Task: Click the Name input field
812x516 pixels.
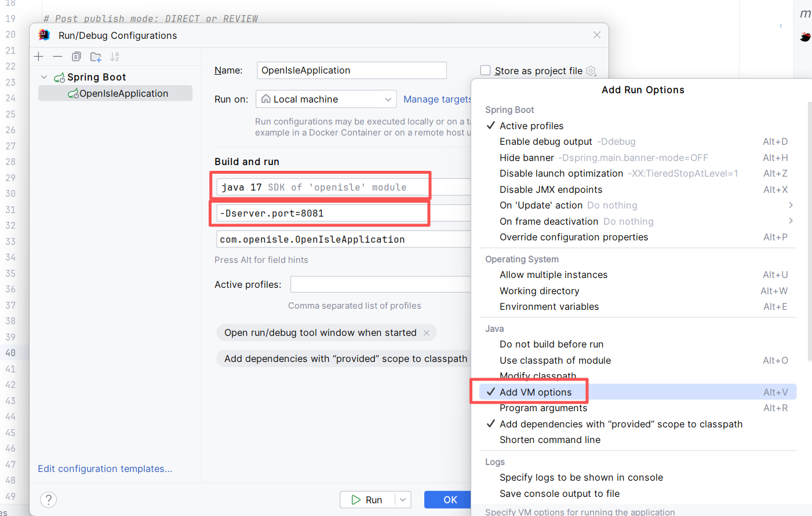Action: click(x=351, y=70)
